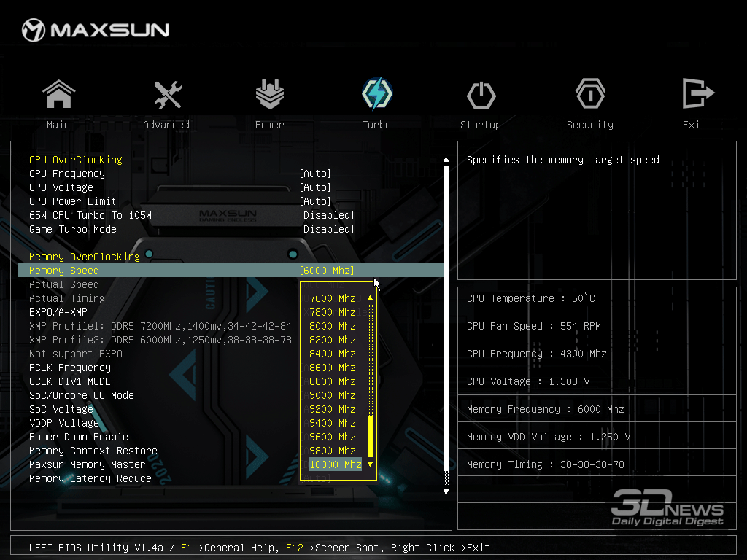Choose 8800 Mhz memory speed
The width and height of the screenshot is (747, 560).
click(333, 381)
